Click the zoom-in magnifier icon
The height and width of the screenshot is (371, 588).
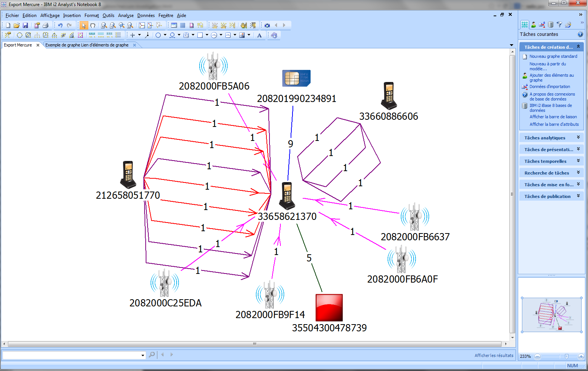[x=104, y=25]
